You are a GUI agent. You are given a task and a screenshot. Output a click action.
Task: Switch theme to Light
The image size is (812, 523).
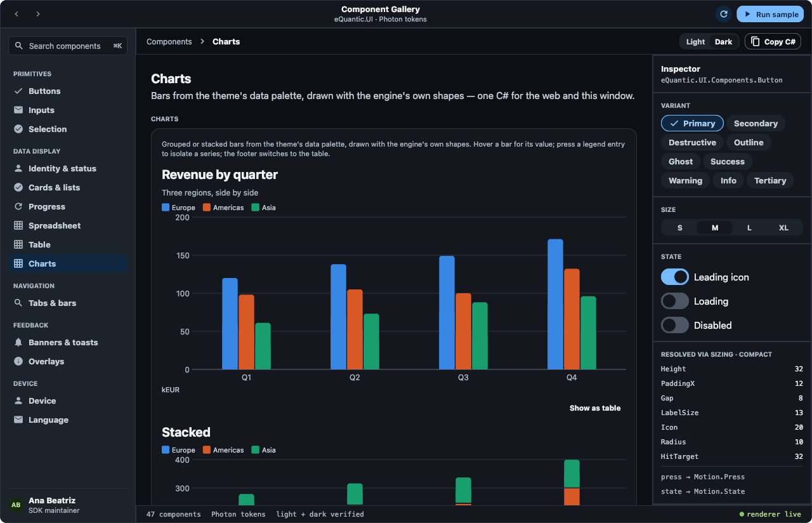pyautogui.click(x=695, y=42)
